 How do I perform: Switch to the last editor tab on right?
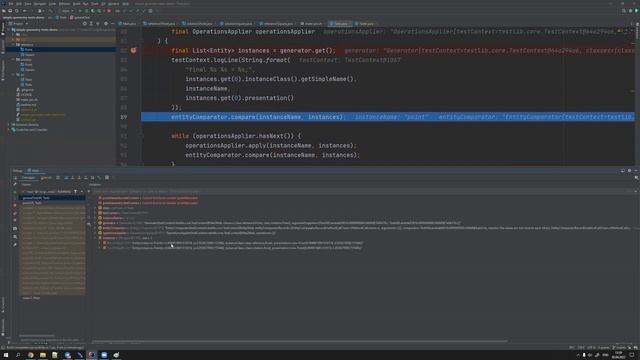pyautogui.click(x=364, y=24)
